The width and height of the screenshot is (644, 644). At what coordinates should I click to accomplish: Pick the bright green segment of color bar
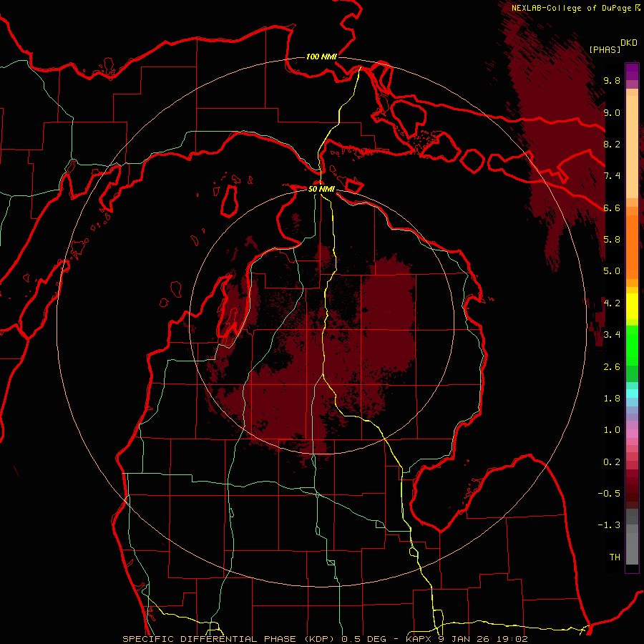coord(632,345)
